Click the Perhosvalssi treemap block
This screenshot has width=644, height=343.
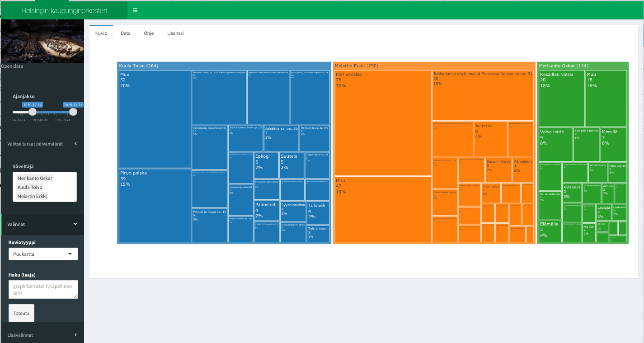(382, 123)
